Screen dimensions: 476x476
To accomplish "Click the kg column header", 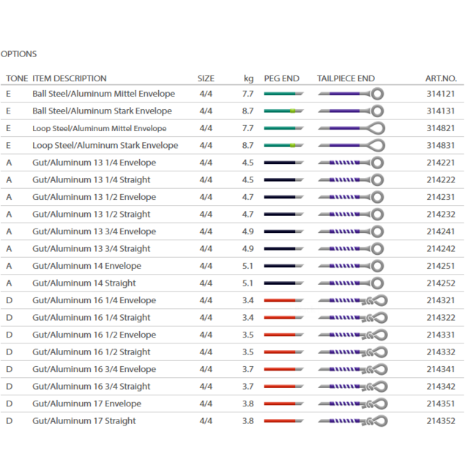I will [x=248, y=78].
